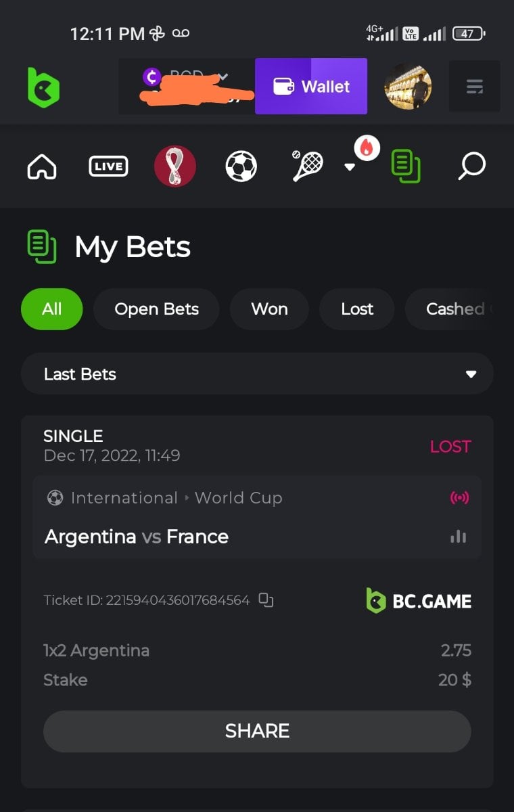
Task: Open the green My Bets slip icon
Action: pos(406,166)
